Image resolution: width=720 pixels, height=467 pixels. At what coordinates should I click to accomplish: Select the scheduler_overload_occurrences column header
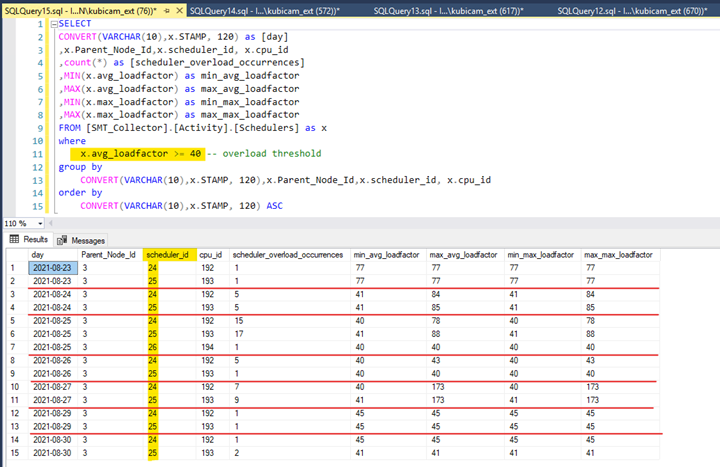tap(290, 255)
